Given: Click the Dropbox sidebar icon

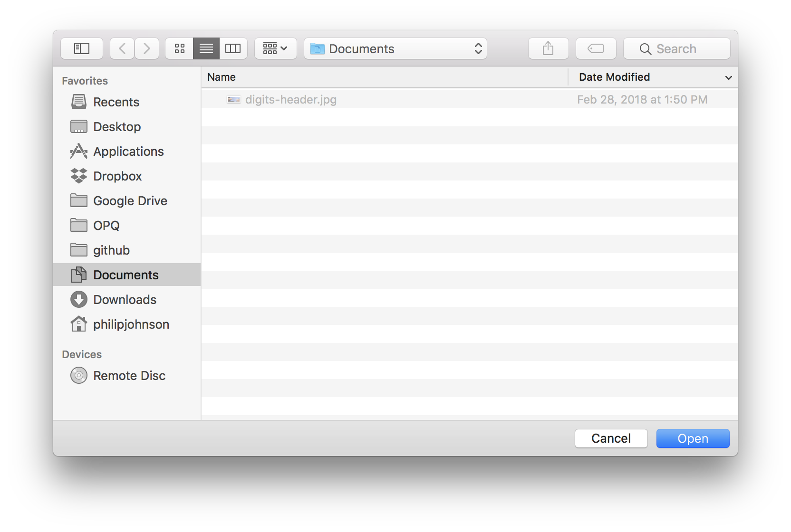Looking at the screenshot, I should coord(79,176).
